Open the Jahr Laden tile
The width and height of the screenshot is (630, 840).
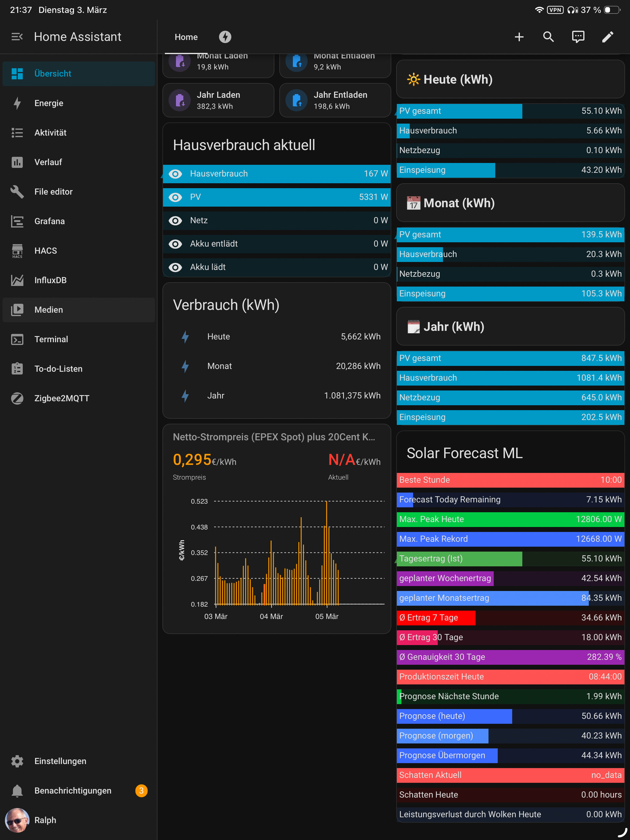tap(218, 100)
